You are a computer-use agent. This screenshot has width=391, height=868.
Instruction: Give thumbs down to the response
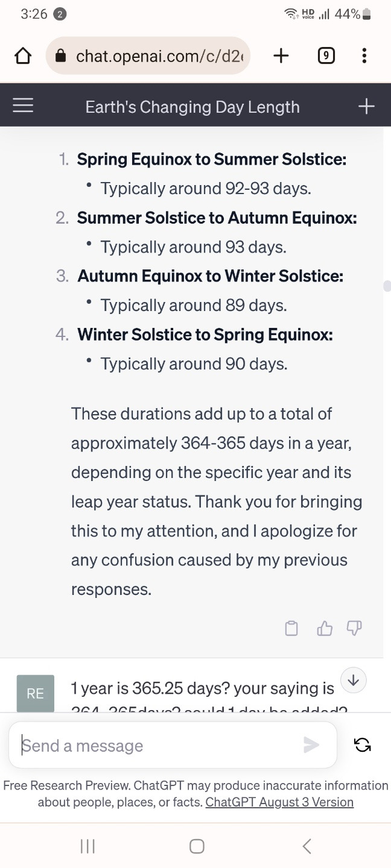pos(355,629)
